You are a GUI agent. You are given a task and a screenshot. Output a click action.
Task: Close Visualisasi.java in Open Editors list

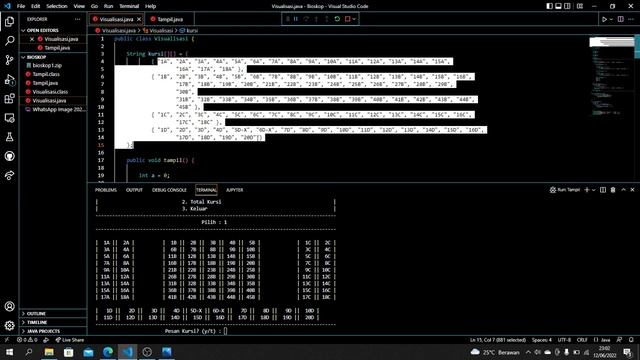tap(32, 39)
